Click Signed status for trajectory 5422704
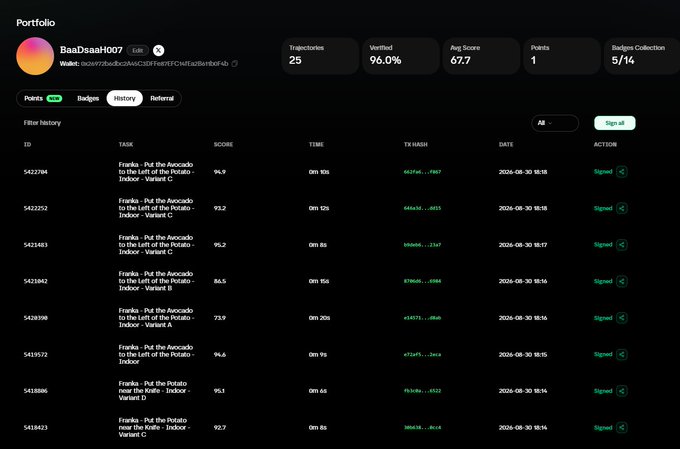 click(603, 172)
